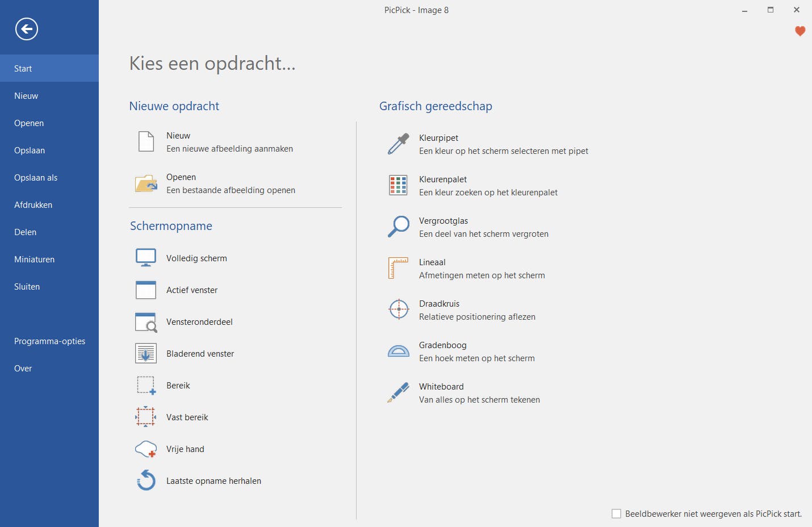Click the back arrow icon

click(x=27, y=29)
